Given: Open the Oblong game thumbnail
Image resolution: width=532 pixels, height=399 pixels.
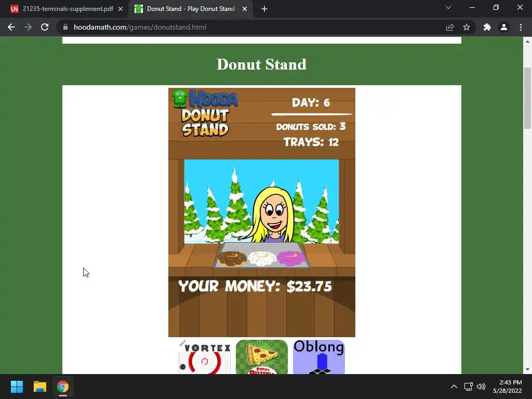Looking at the screenshot, I should coord(319,357).
